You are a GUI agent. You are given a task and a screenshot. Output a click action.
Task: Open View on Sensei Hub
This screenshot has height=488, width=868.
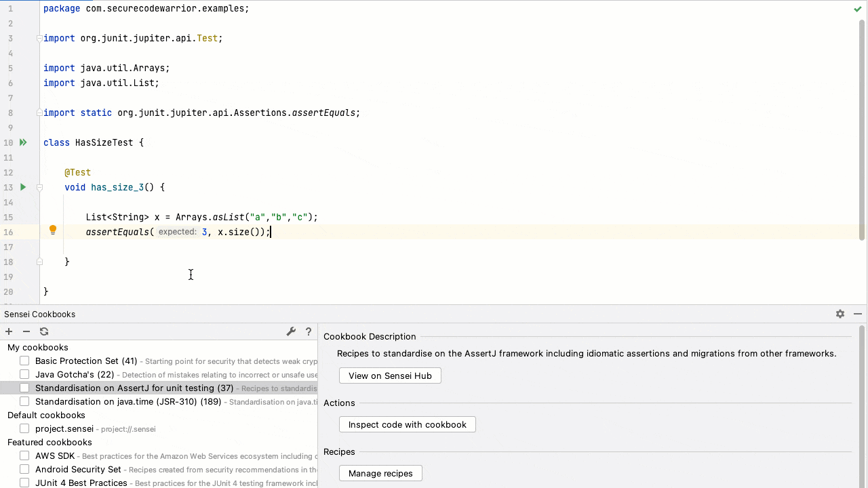390,375
